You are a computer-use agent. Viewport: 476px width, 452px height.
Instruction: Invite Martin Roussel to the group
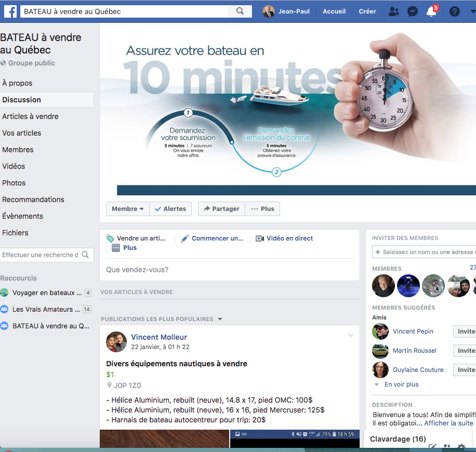[466, 351]
